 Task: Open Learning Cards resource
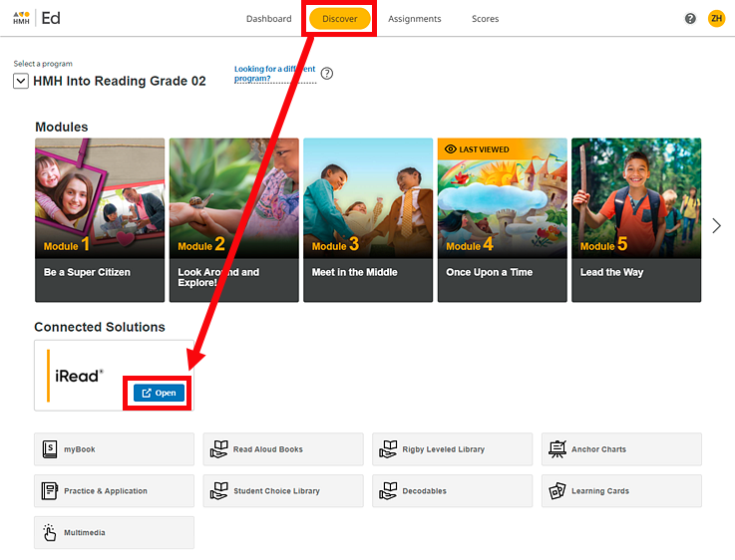pos(621,490)
